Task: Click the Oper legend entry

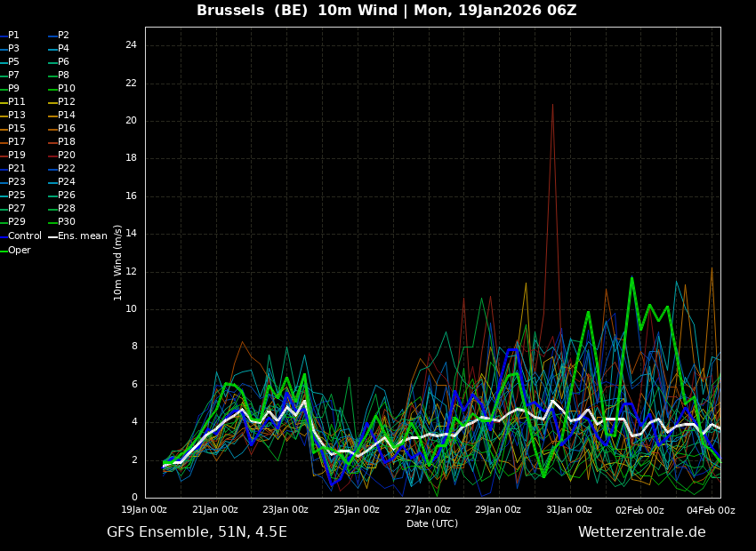Action: [20, 251]
